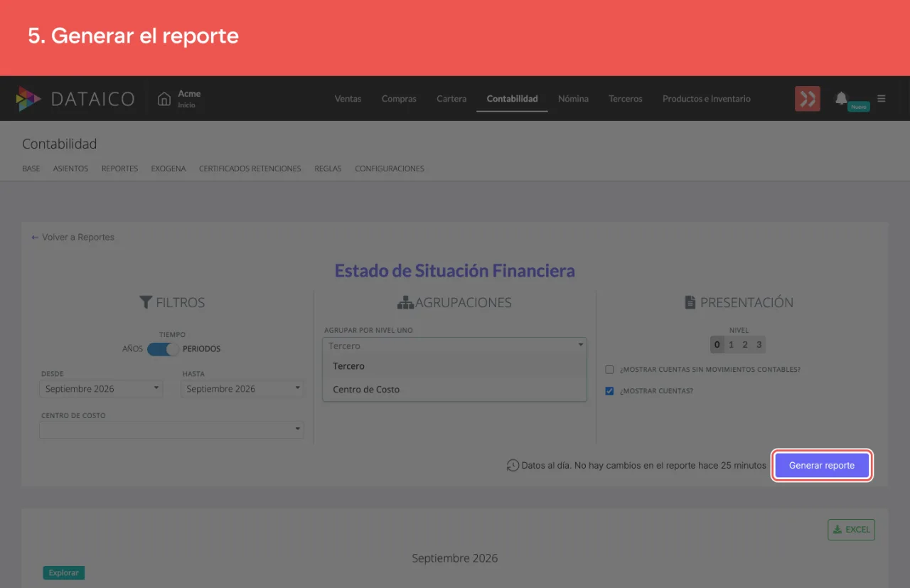
Task: Click the Nuevo badge
Action: [x=859, y=107]
